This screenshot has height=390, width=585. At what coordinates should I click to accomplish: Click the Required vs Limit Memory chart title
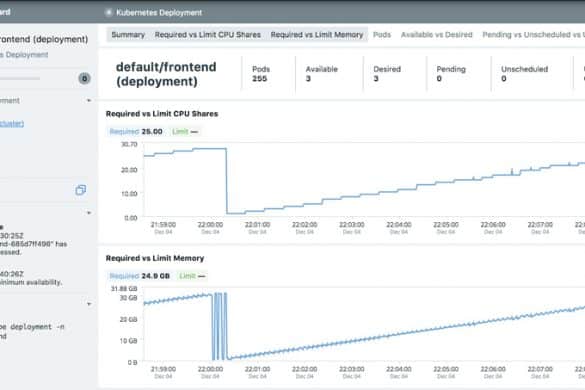(155, 258)
